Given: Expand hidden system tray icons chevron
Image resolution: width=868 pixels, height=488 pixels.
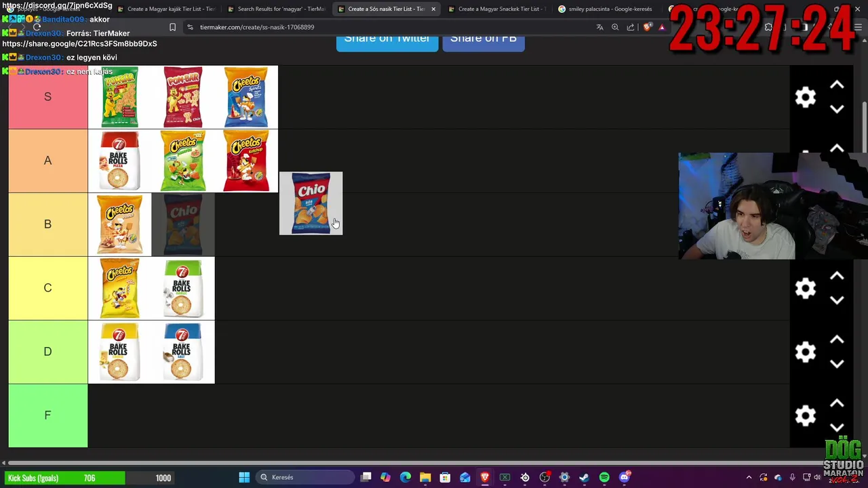Looking at the screenshot, I should coord(749,477).
